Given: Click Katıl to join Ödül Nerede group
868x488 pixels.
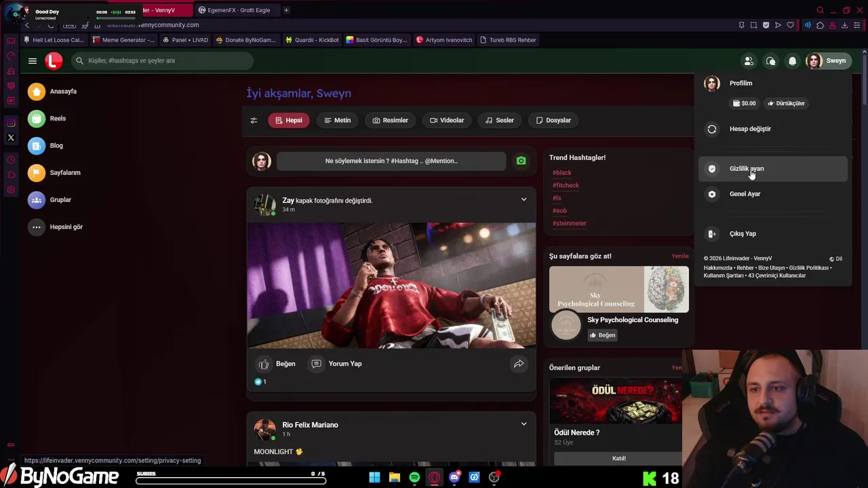Looking at the screenshot, I should coord(618,458).
